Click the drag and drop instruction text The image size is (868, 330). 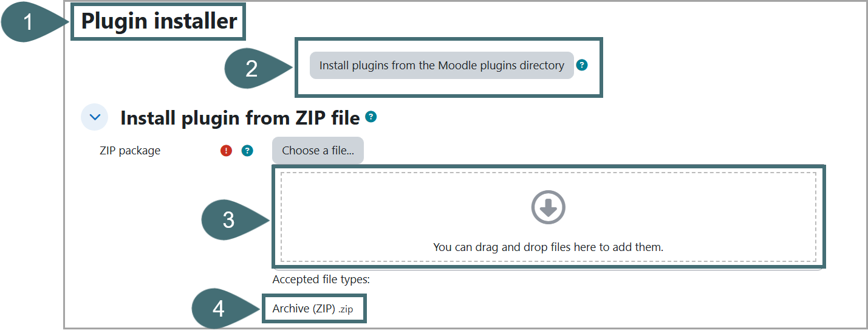[x=548, y=247]
